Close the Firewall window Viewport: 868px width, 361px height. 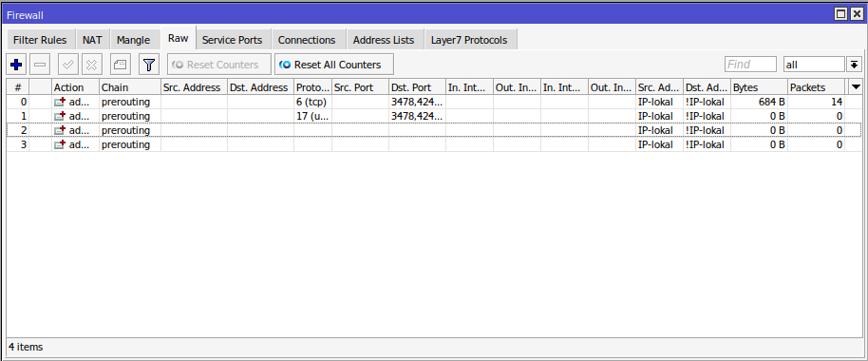856,15
